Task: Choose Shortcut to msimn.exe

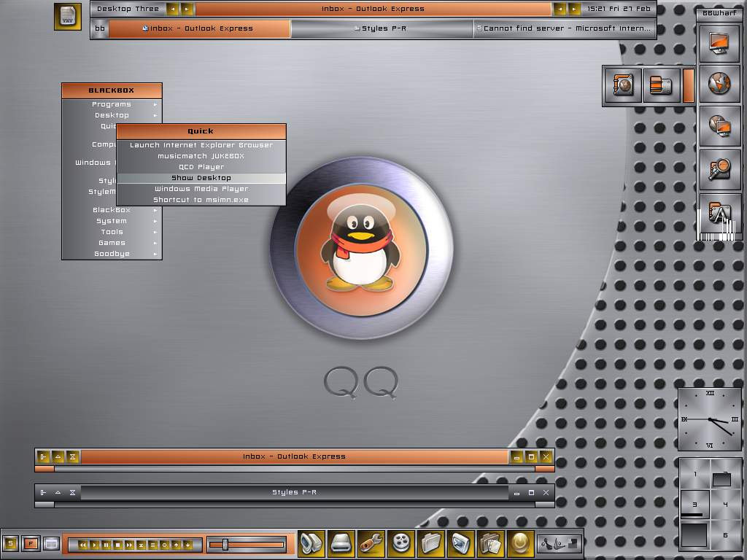Action: 201,200
